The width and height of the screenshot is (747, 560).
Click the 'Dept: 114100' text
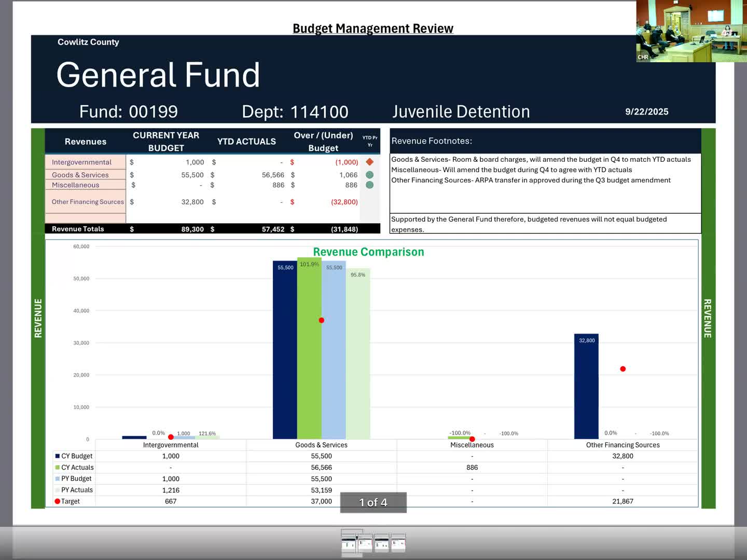tap(295, 111)
